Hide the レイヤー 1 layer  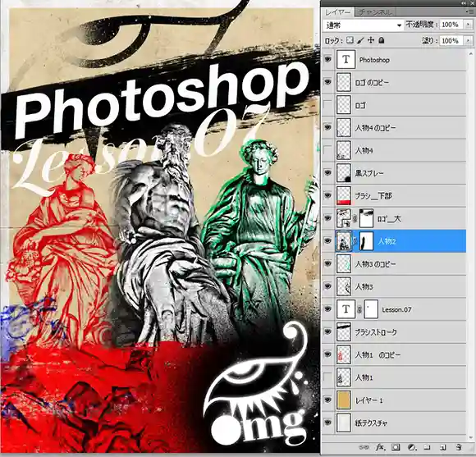click(327, 400)
